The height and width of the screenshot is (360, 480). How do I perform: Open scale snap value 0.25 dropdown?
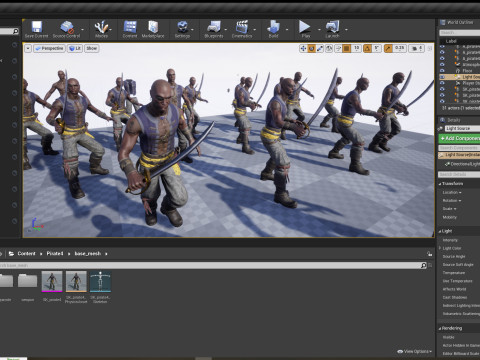399,49
